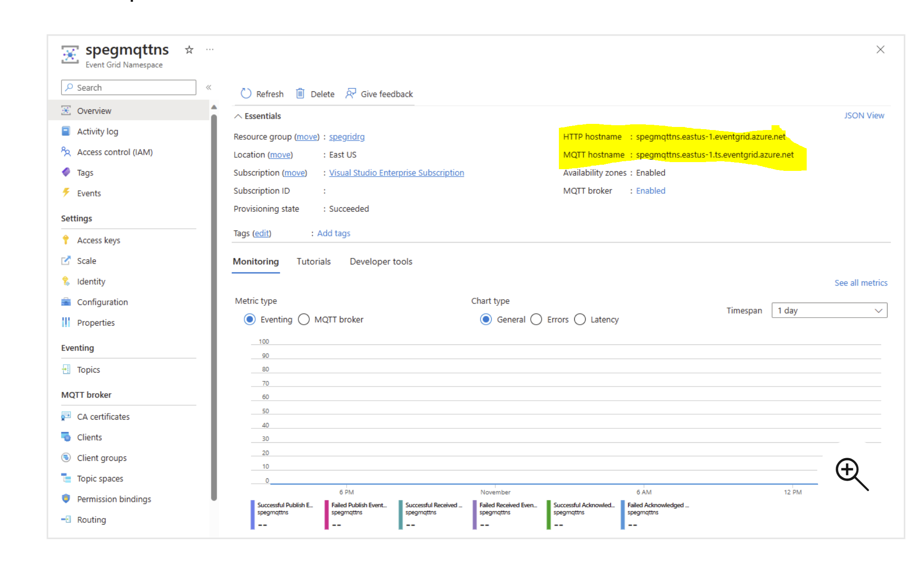Viewport: 924px width, 579px height.
Task: Select the Latency chart type radio
Action: (580, 319)
